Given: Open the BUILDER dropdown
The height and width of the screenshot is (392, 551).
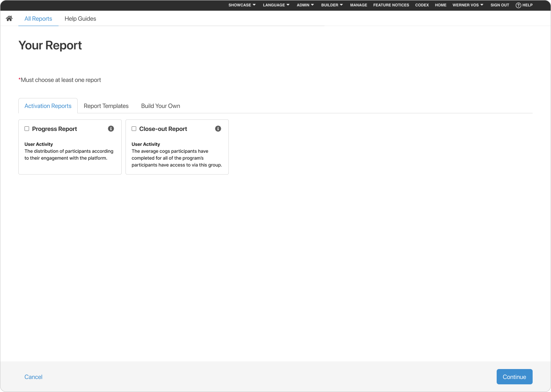Looking at the screenshot, I should tap(331, 5).
